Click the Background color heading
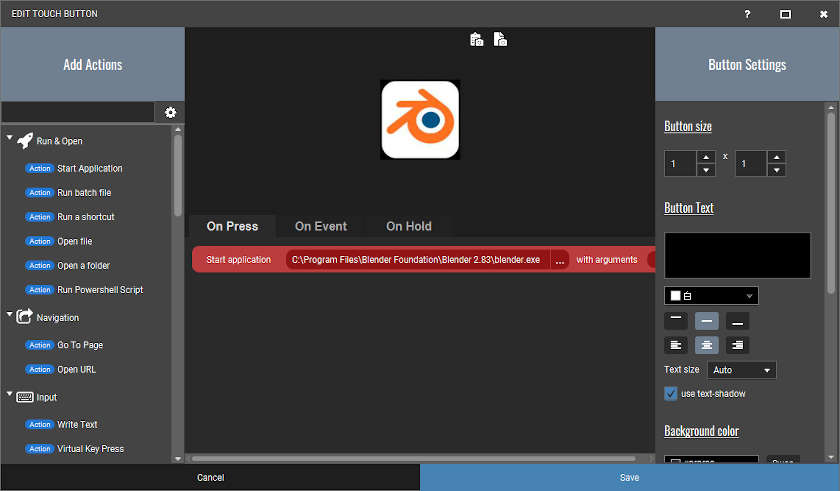Viewport: 840px width, 491px height. coord(701,431)
